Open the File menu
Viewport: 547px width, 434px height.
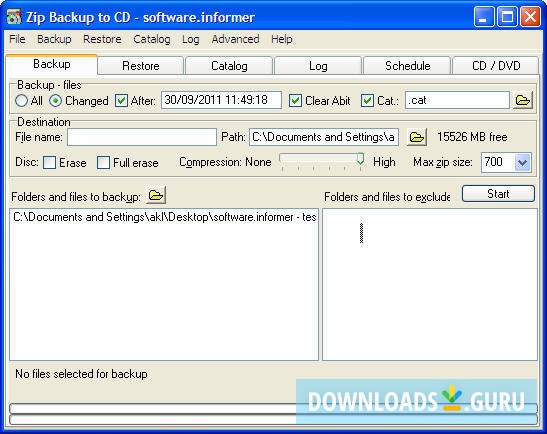pos(17,39)
